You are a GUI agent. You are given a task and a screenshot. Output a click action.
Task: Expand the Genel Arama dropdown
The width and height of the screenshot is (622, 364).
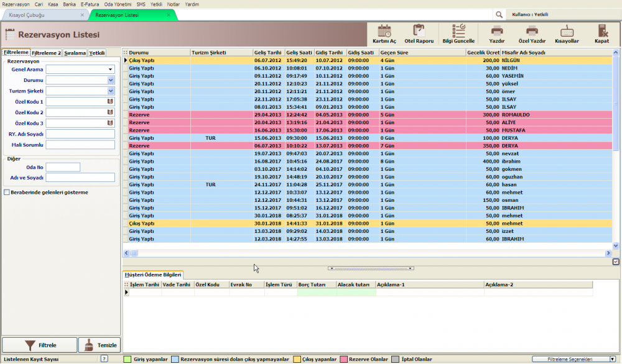(x=110, y=70)
